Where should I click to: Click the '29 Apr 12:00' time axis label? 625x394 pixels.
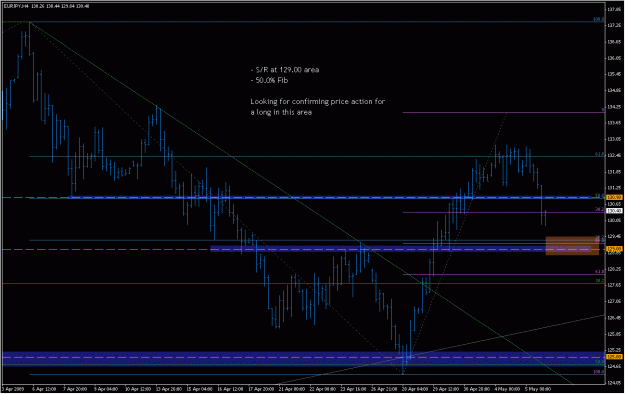pos(446,389)
